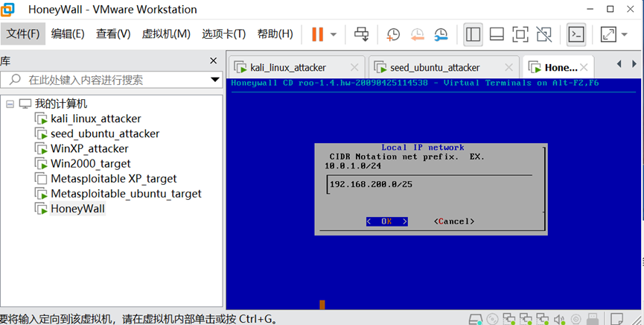Switch to kali_linux_attacker tab
The image size is (644, 325).
click(x=288, y=67)
